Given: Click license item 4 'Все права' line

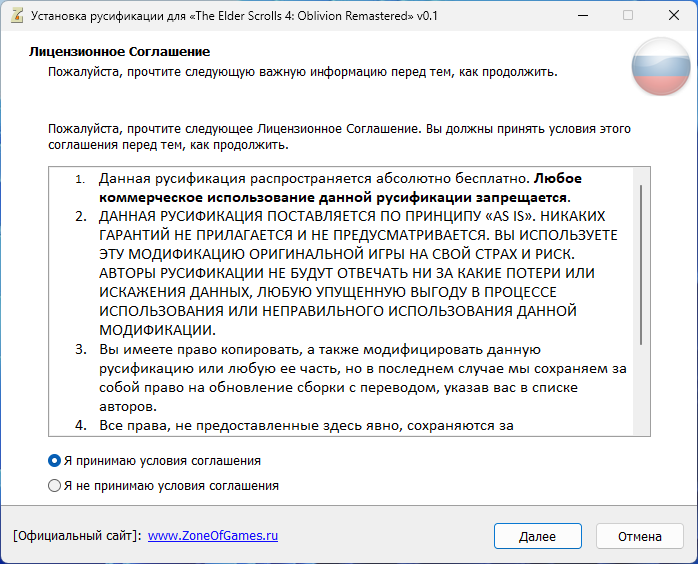Looking at the screenshot, I should tap(294, 426).
